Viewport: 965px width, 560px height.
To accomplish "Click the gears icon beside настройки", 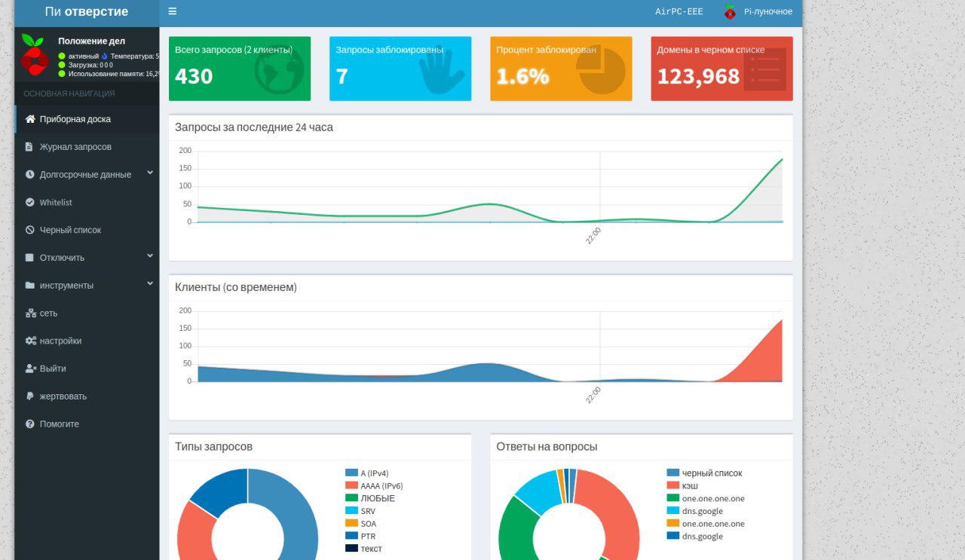I will [30, 341].
